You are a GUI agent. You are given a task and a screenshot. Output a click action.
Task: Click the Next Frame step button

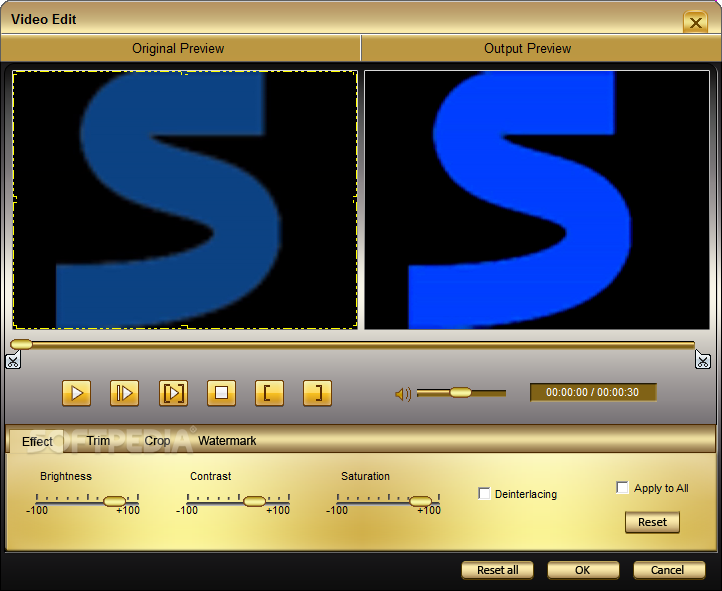[124, 393]
